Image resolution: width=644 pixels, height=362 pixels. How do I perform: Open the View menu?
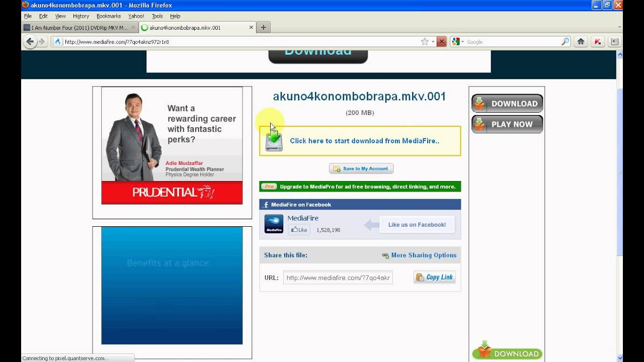tap(60, 16)
